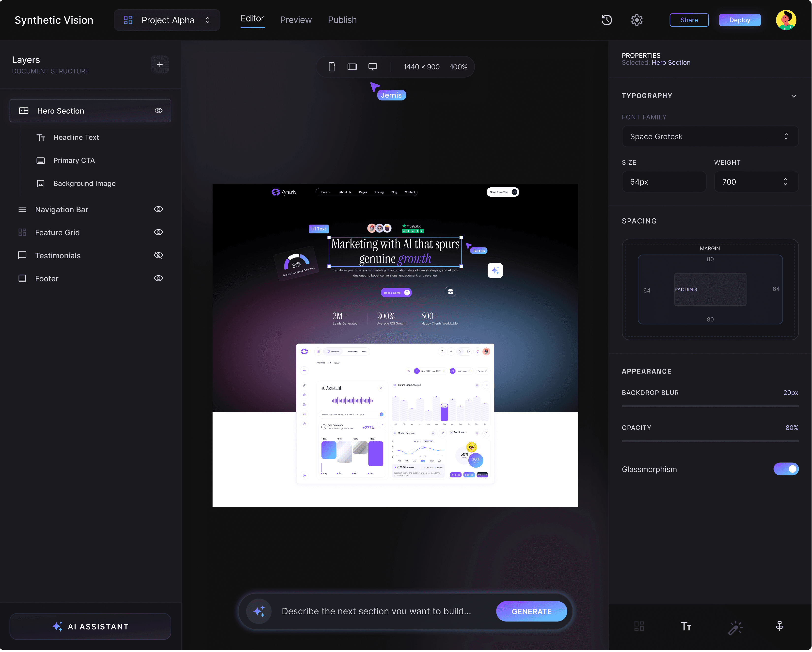Open the Project Alpha project switcher
The height and width of the screenshot is (652, 812).
(x=167, y=20)
